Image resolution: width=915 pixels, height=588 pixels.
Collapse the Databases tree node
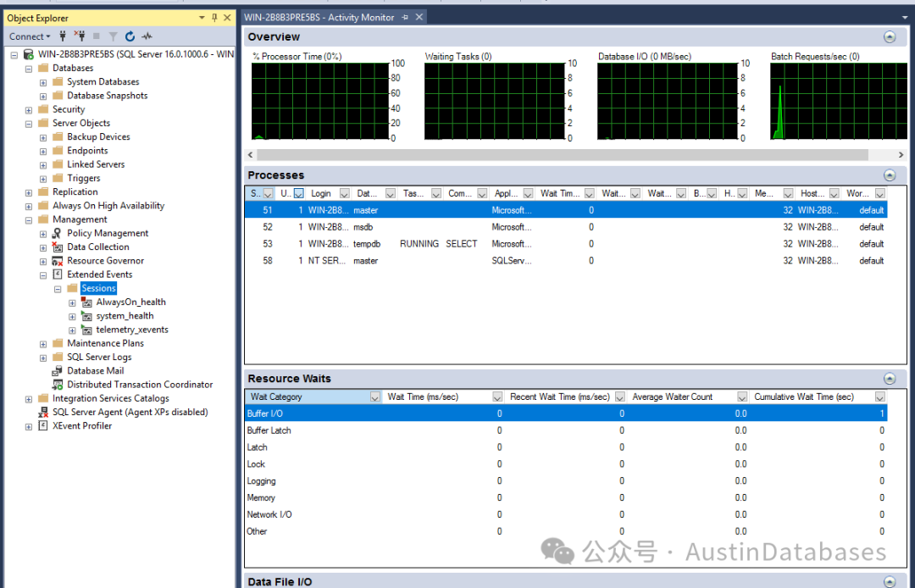(29, 69)
